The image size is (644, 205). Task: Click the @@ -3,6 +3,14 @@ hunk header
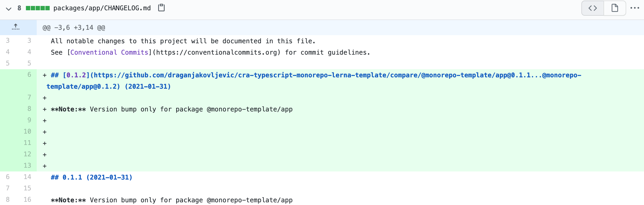pyautogui.click(x=74, y=28)
